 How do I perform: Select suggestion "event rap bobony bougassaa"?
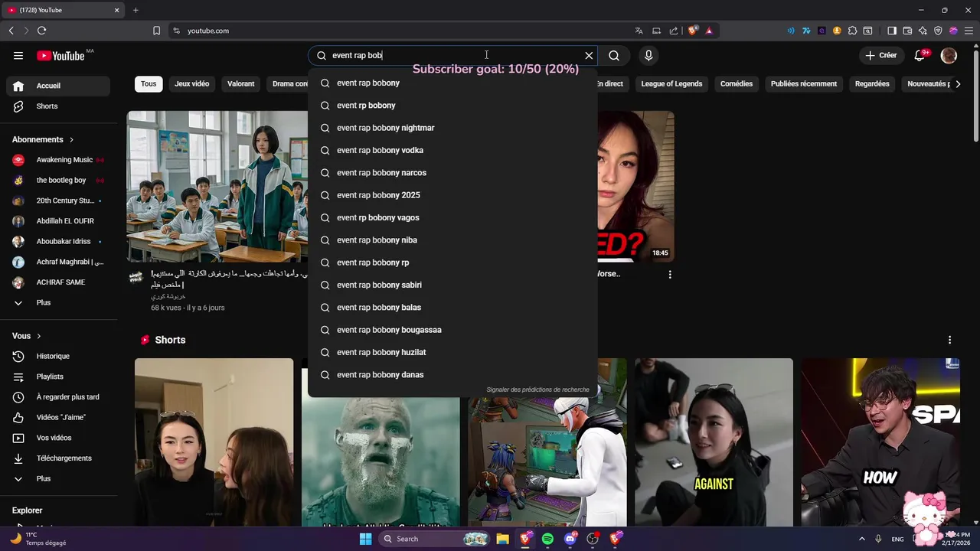(452, 330)
